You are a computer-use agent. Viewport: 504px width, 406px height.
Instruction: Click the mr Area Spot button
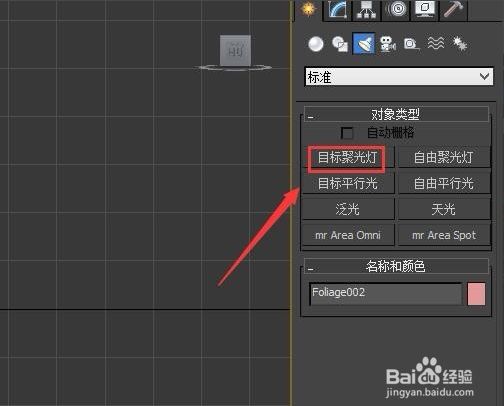444,235
